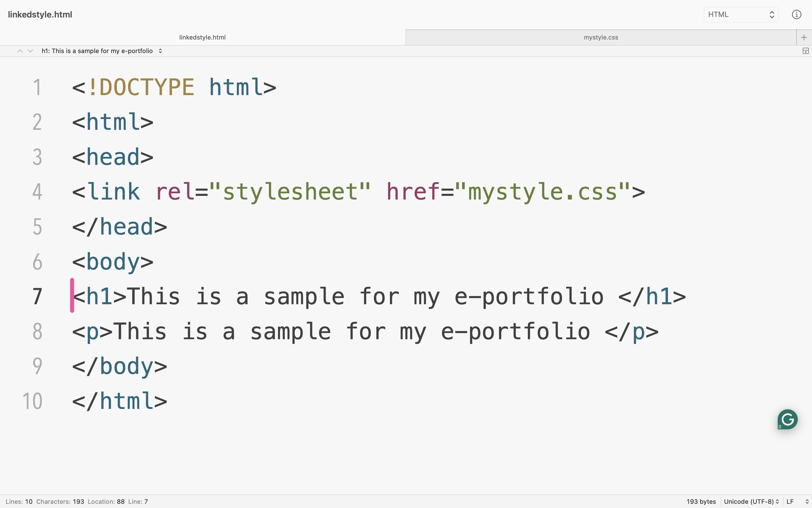Click "Lines: 10" in status bar
This screenshot has height=508, width=812.
click(x=19, y=501)
